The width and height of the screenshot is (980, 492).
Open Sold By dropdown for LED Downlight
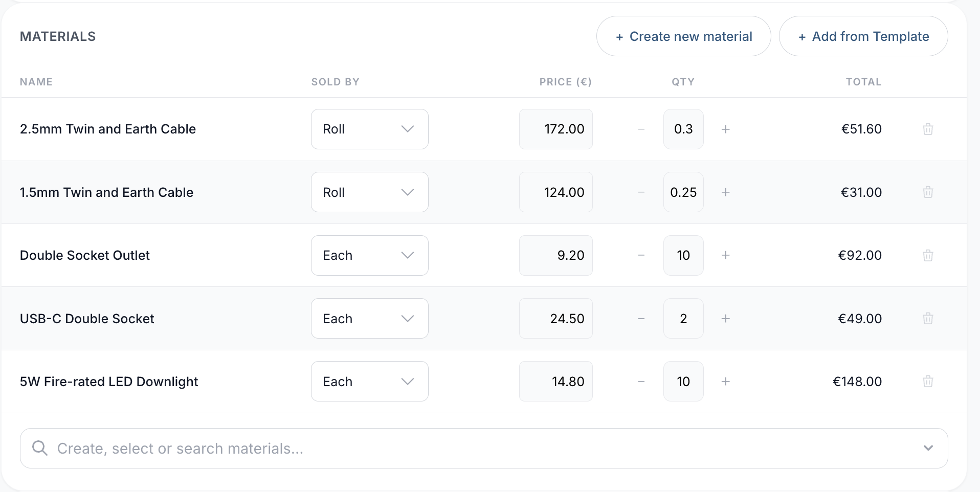click(370, 382)
